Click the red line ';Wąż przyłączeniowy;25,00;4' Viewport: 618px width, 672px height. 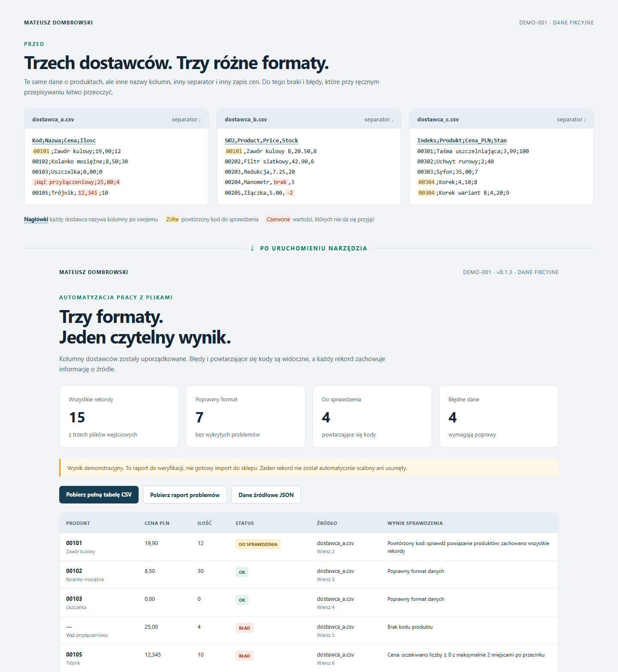[x=77, y=182]
